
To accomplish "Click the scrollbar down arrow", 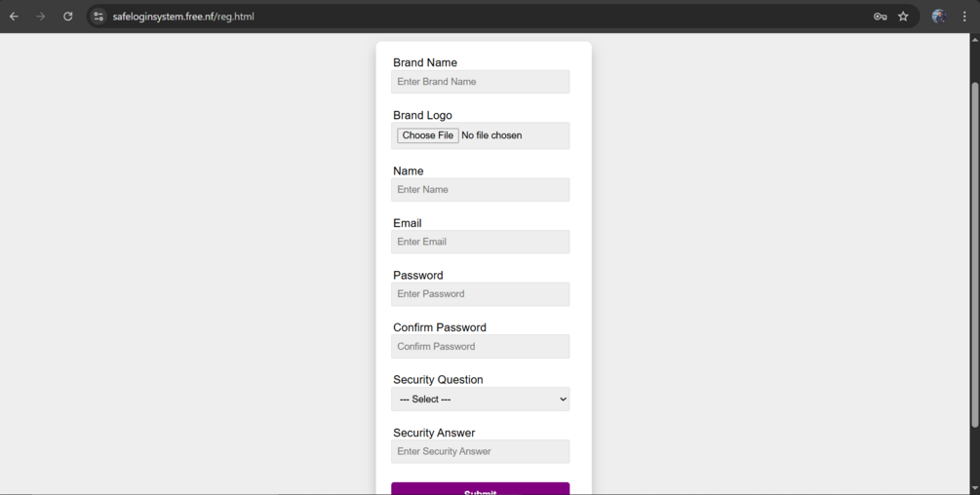I will coord(974,488).
